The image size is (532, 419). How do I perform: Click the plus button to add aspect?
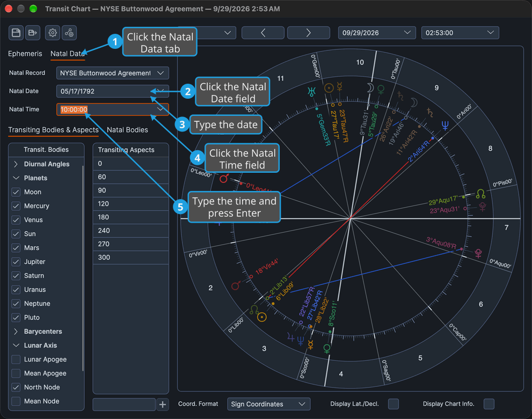tap(163, 405)
